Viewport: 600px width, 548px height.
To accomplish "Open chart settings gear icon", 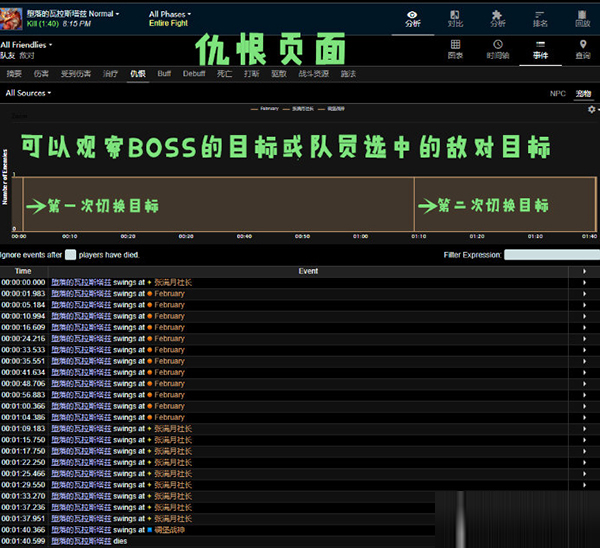I will point(591,109).
